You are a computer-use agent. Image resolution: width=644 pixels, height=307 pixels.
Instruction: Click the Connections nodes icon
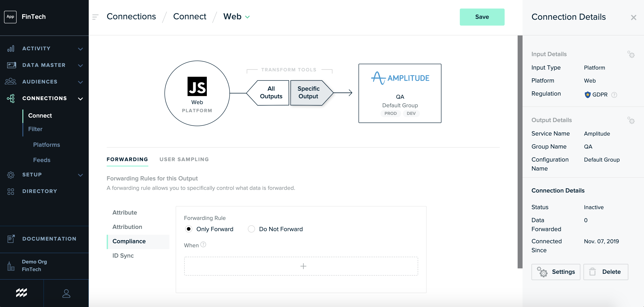click(11, 99)
